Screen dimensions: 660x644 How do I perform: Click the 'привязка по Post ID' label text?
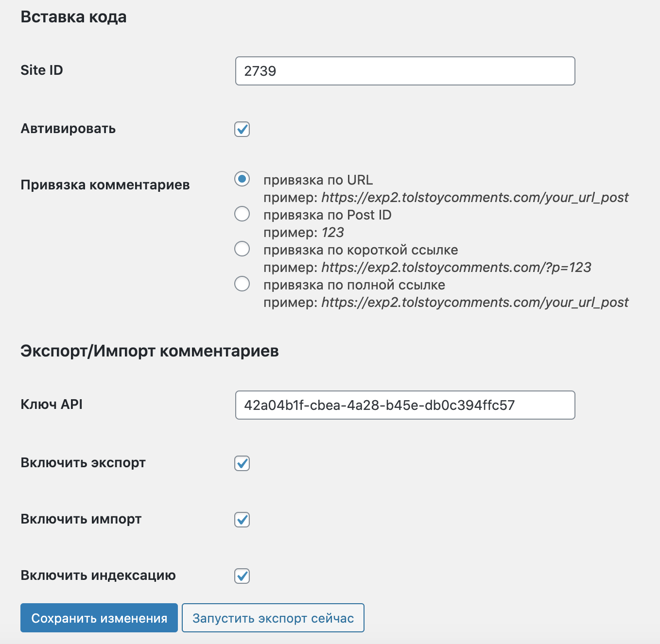[328, 215]
